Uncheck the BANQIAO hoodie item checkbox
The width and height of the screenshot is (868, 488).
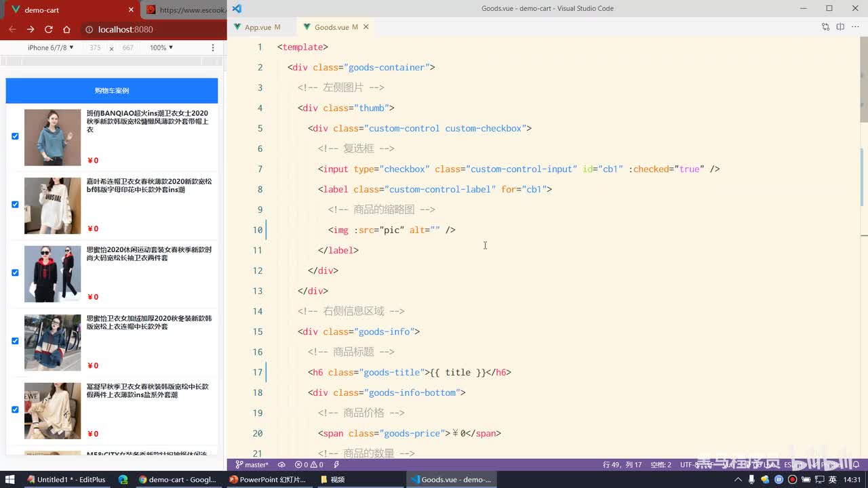tap(15, 136)
